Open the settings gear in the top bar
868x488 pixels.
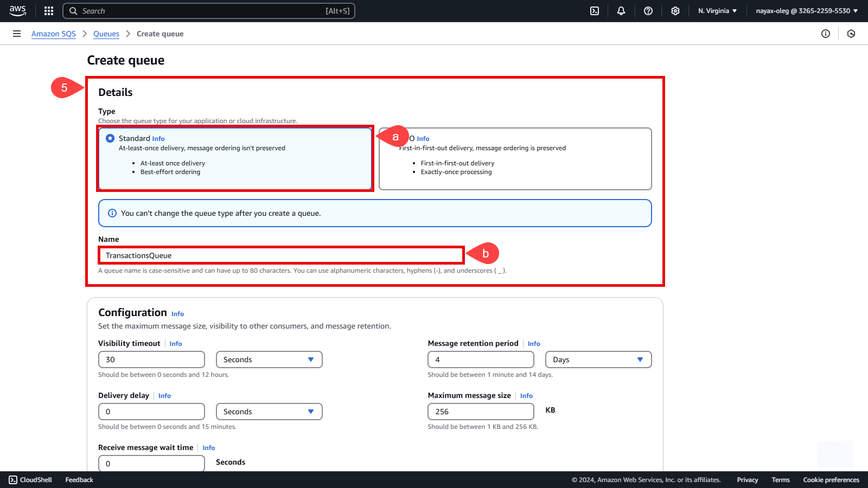(675, 11)
